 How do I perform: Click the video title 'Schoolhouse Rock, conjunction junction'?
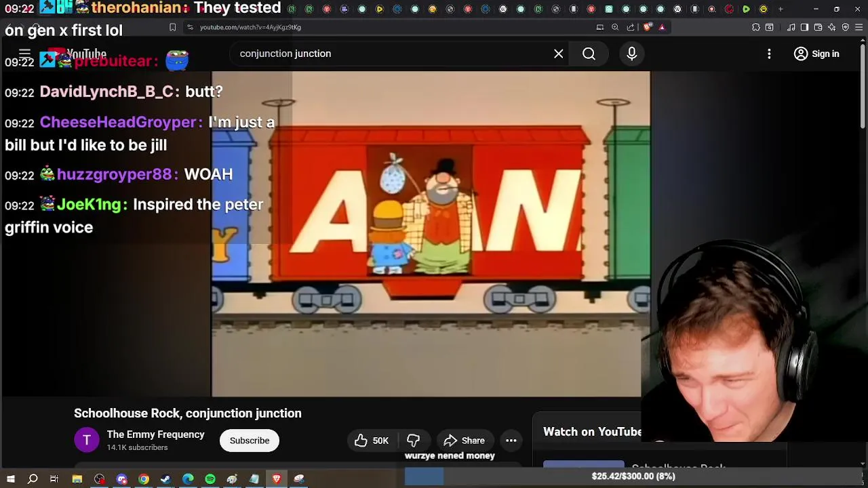188,413
